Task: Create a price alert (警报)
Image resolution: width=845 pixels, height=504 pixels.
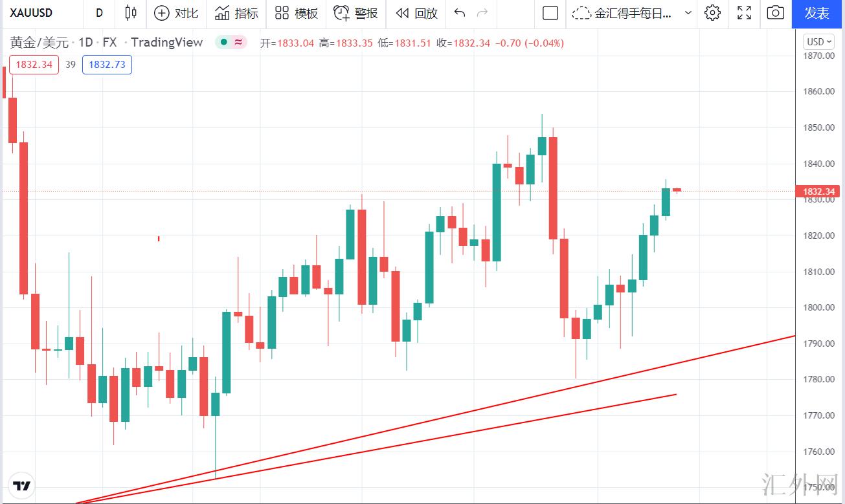Action: coord(355,13)
